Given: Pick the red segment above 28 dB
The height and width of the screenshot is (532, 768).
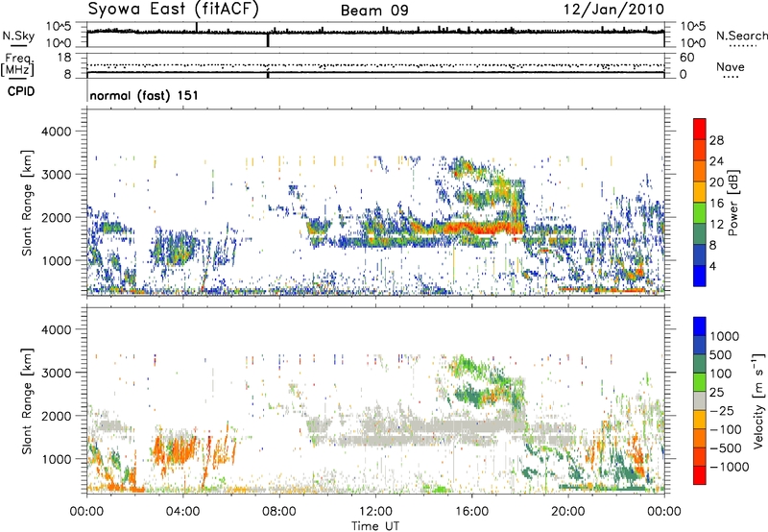Looking at the screenshot, I should (700, 130).
